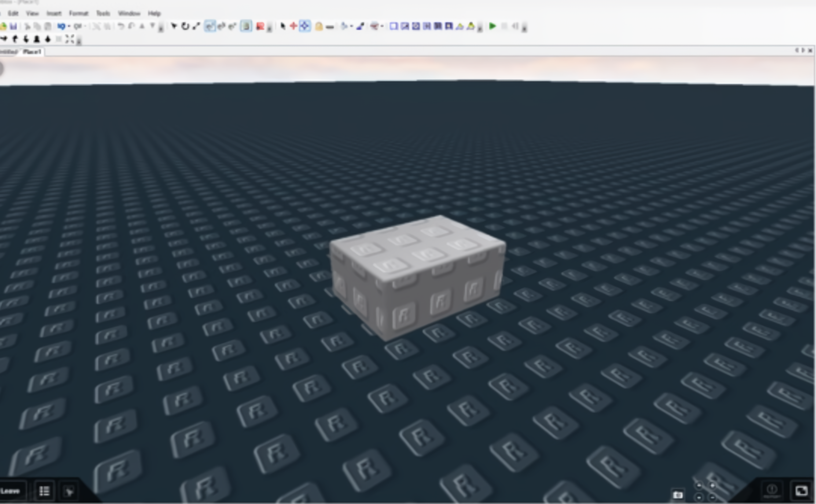Pick the Resize tool with diagonal arrow
This screenshot has height=504, width=816.
coord(196,26)
